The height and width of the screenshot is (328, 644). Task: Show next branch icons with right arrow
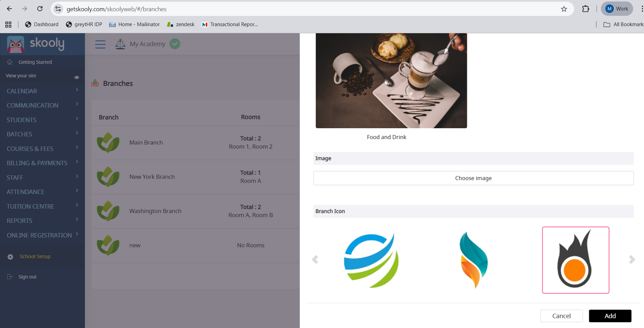point(632,259)
